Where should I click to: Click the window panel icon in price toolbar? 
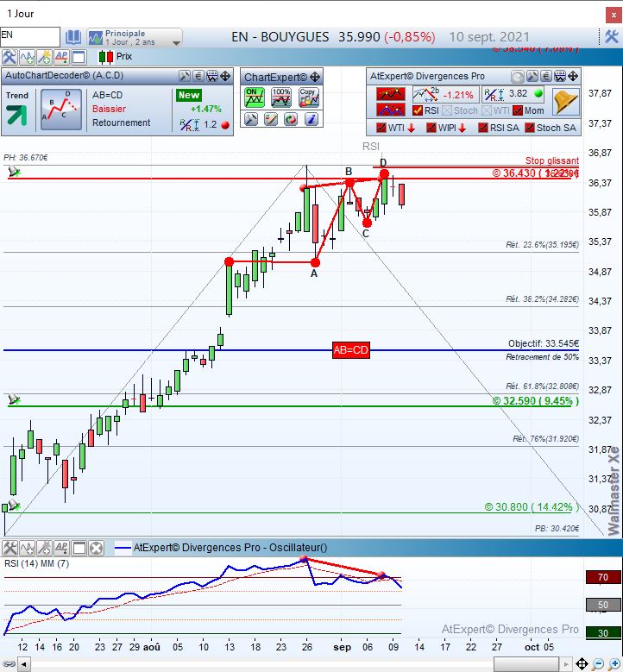click(79, 57)
